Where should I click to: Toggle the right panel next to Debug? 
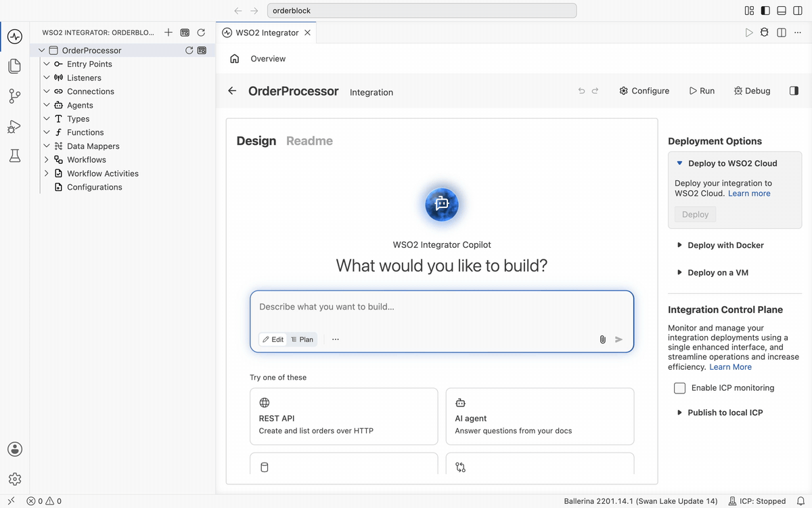[794, 91]
